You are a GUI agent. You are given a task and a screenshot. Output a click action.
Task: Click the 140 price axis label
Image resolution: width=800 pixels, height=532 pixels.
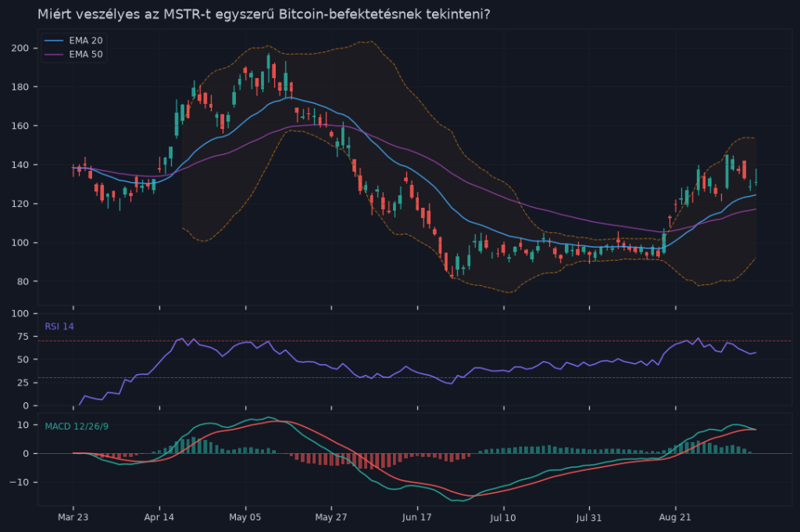point(20,165)
